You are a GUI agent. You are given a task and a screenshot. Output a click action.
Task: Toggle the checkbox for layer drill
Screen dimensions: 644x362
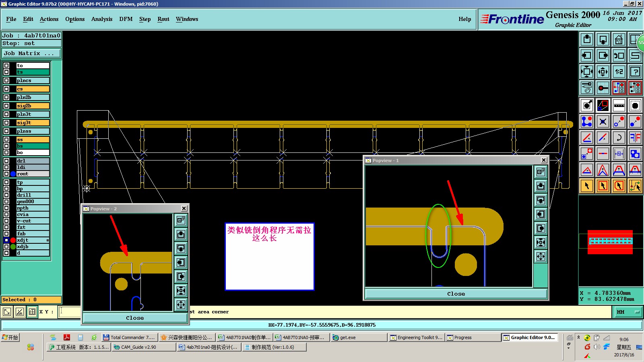[6, 195]
